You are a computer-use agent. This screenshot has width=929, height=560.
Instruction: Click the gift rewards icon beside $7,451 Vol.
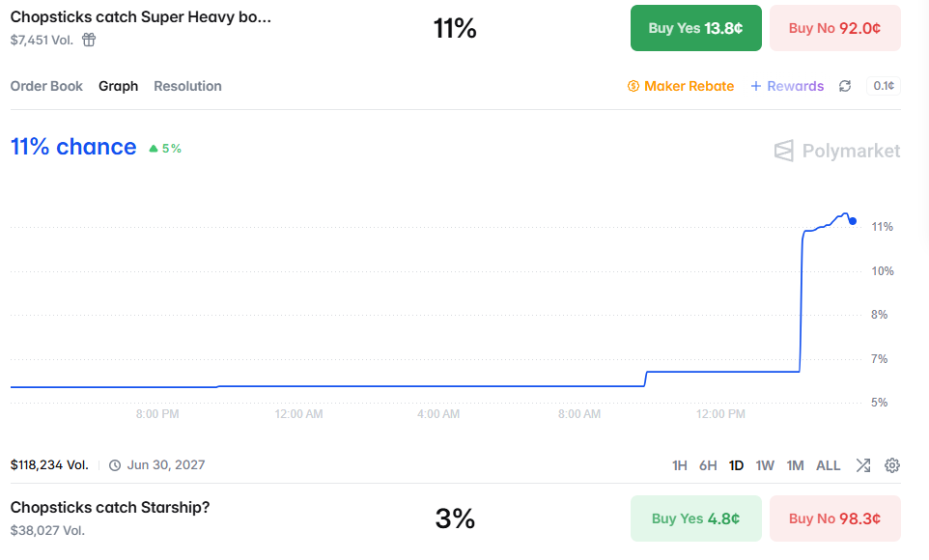click(x=89, y=40)
